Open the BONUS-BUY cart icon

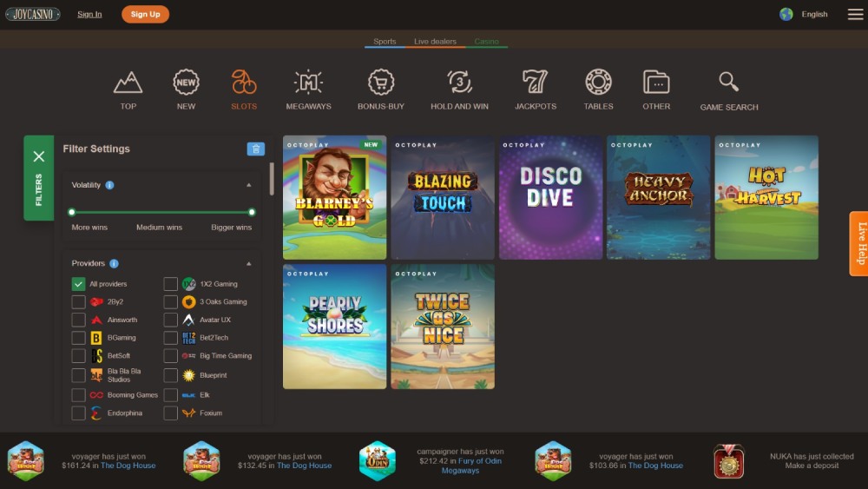[381, 83]
